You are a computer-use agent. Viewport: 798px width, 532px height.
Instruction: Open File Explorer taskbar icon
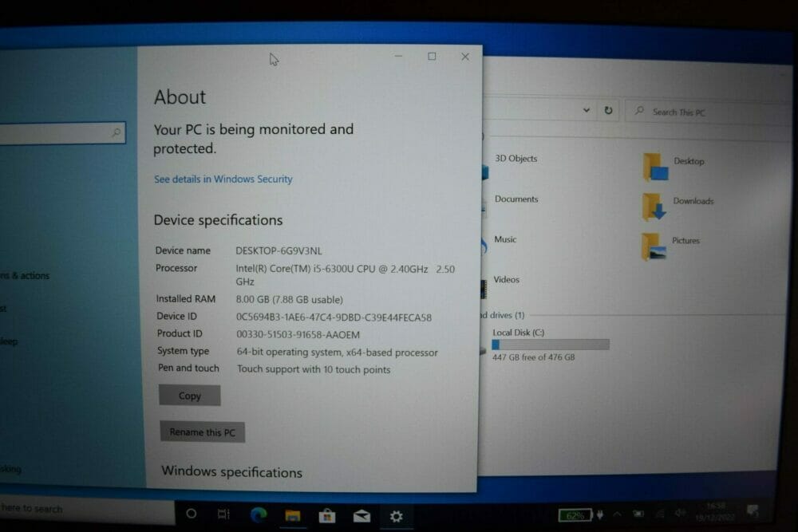click(293, 516)
